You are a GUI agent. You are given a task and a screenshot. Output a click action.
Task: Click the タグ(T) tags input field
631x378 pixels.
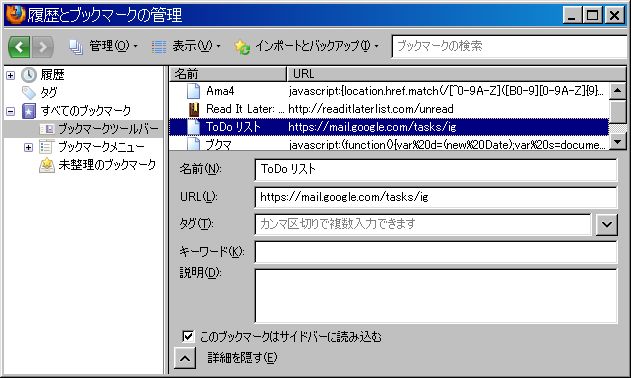[x=423, y=224]
